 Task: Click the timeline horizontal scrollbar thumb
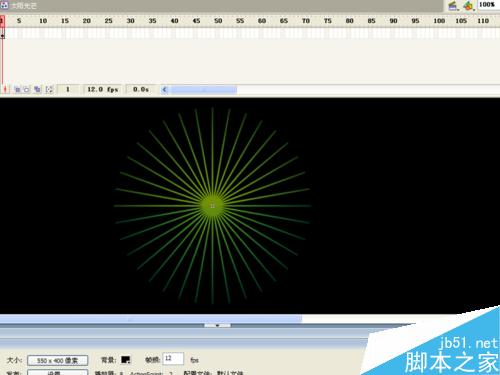point(204,89)
